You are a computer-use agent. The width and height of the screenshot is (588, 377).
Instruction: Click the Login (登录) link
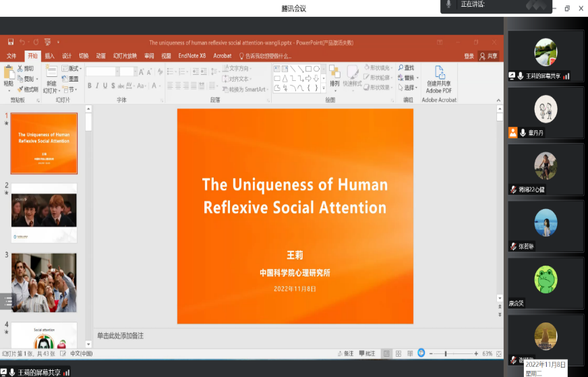pos(469,56)
